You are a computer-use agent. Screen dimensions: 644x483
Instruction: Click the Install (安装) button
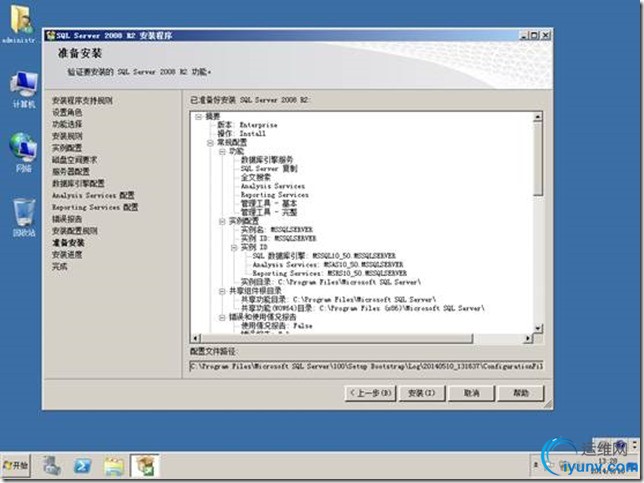(x=421, y=393)
